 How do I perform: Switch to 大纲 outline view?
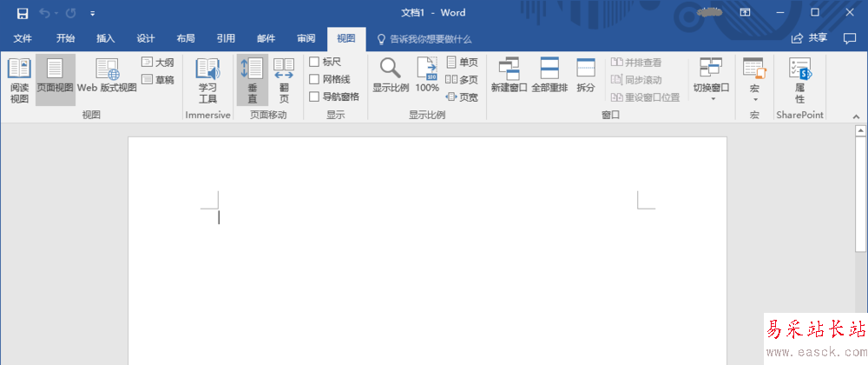[158, 63]
